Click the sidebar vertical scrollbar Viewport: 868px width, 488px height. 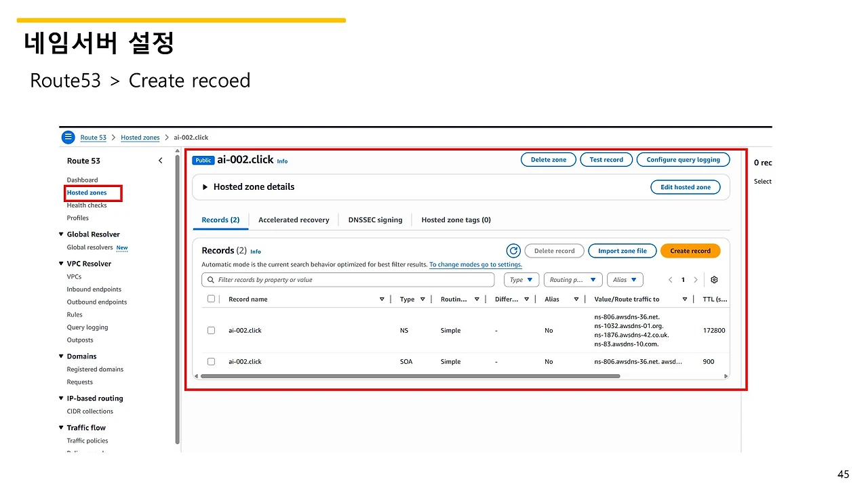pyautogui.click(x=178, y=298)
